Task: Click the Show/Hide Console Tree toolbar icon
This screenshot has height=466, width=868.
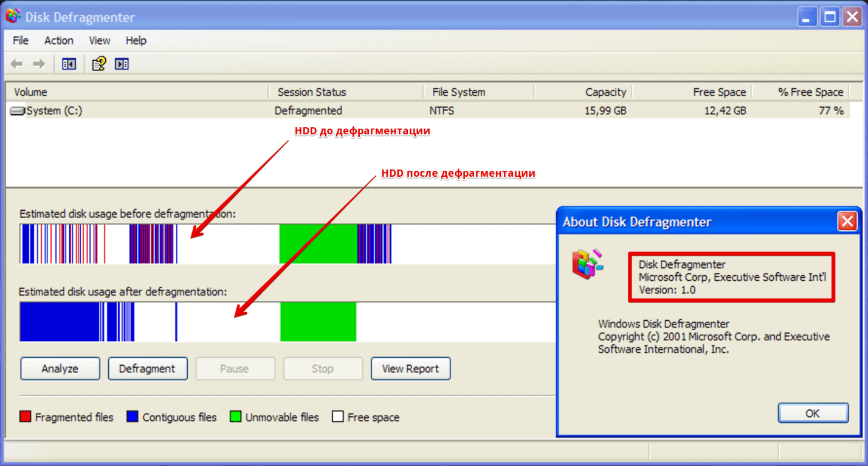Action: [x=69, y=64]
